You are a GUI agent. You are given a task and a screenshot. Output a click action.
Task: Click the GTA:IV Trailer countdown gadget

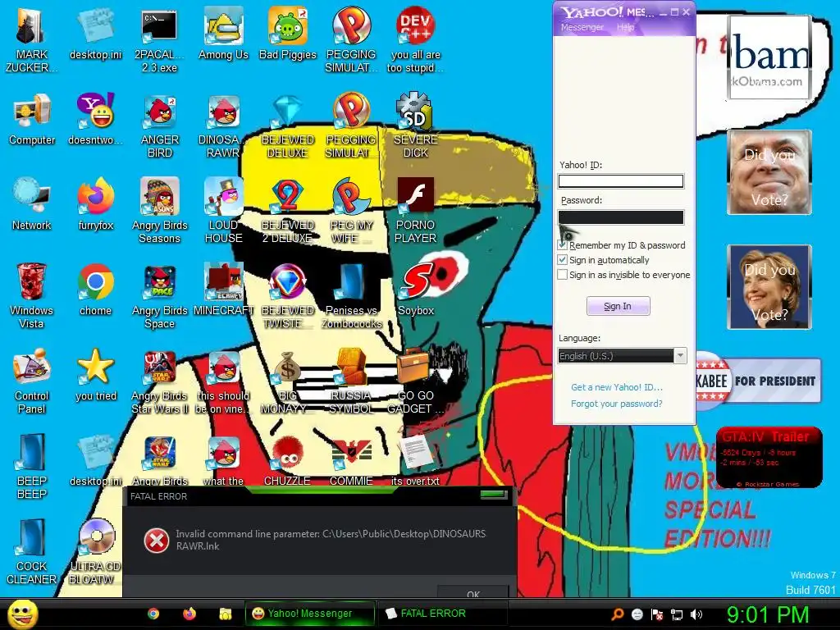point(769,457)
